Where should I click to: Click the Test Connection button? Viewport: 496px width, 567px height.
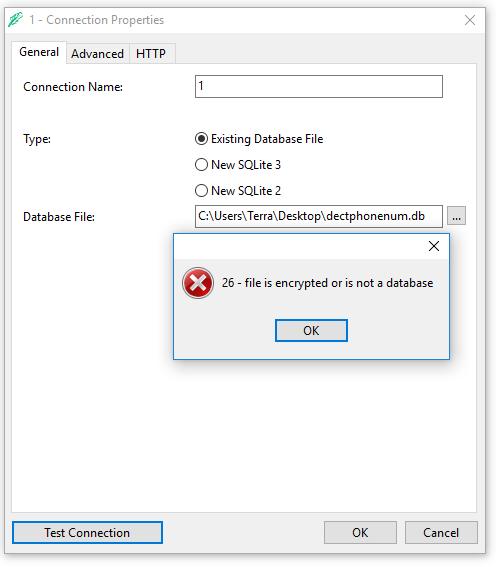pyautogui.click(x=87, y=533)
